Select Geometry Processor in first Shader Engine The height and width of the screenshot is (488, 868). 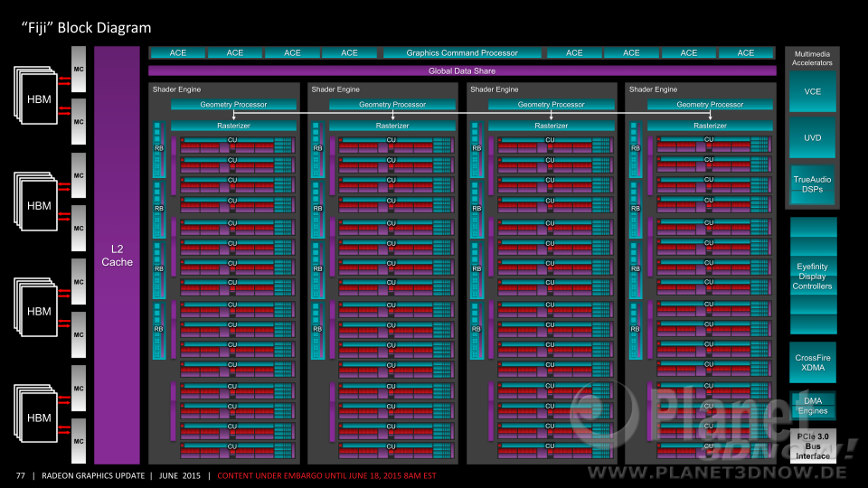click(233, 104)
